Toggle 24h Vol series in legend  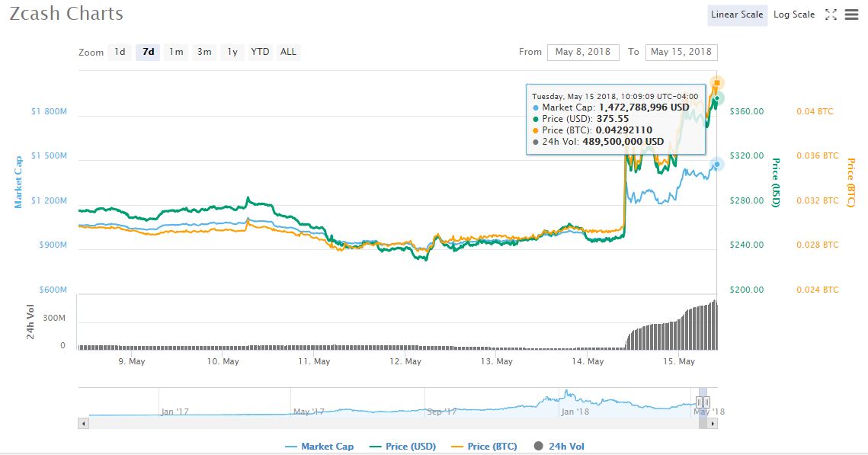(559, 446)
